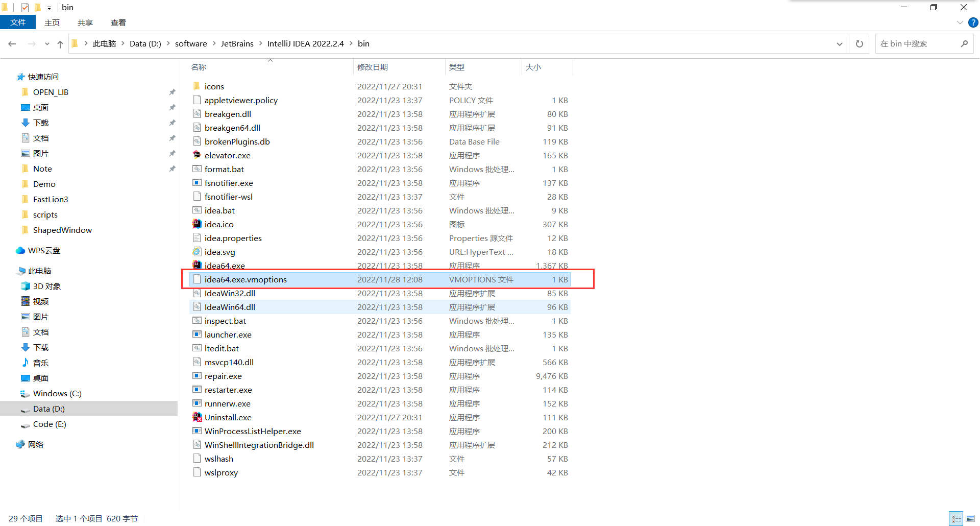Image resolution: width=980 pixels, height=526 pixels.
Task: Unpin the Note folder using its pin
Action: [172, 169]
